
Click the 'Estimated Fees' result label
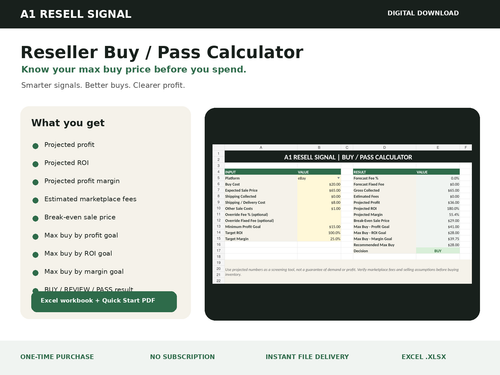click(x=384, y=196)
